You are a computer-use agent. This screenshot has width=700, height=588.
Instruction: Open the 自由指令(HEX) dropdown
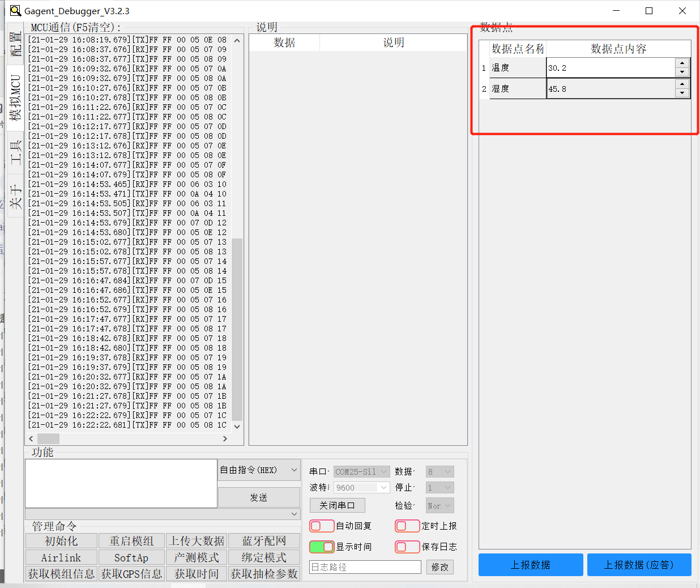[x=259, y=470]
